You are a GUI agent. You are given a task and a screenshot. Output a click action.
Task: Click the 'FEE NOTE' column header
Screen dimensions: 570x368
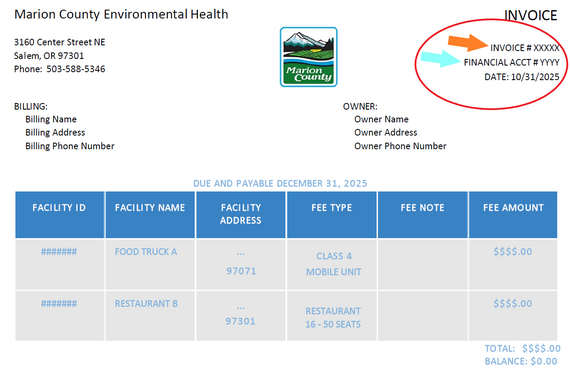(x=422, y=215)
